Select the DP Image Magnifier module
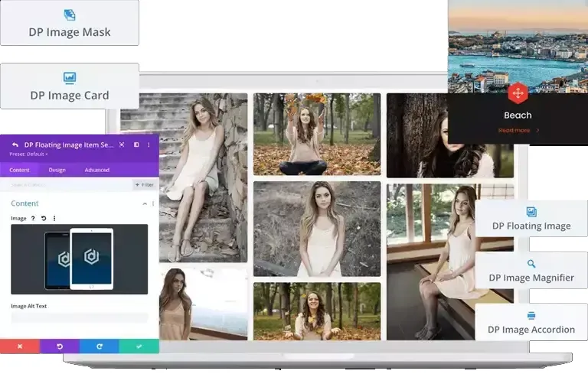 531,270
